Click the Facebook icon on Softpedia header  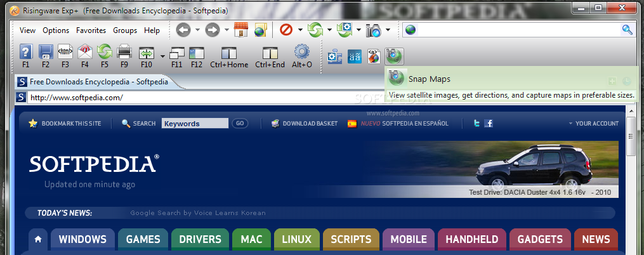(x=489, y=123)
